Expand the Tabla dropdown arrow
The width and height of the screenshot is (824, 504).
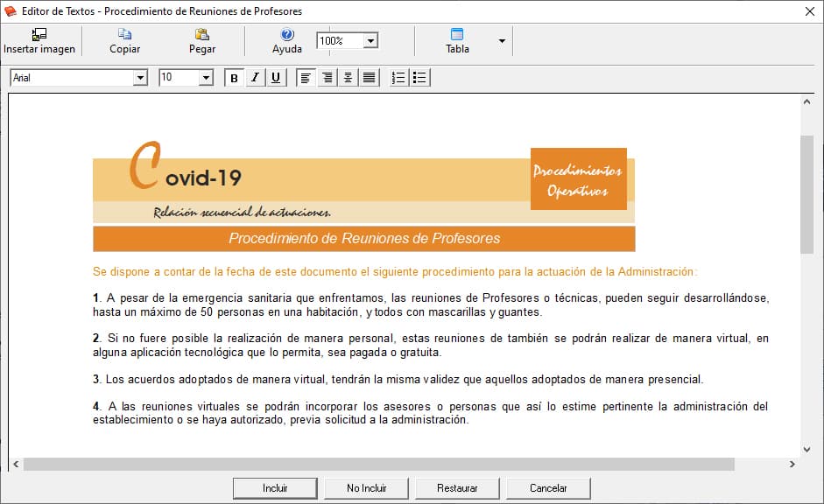502,41
